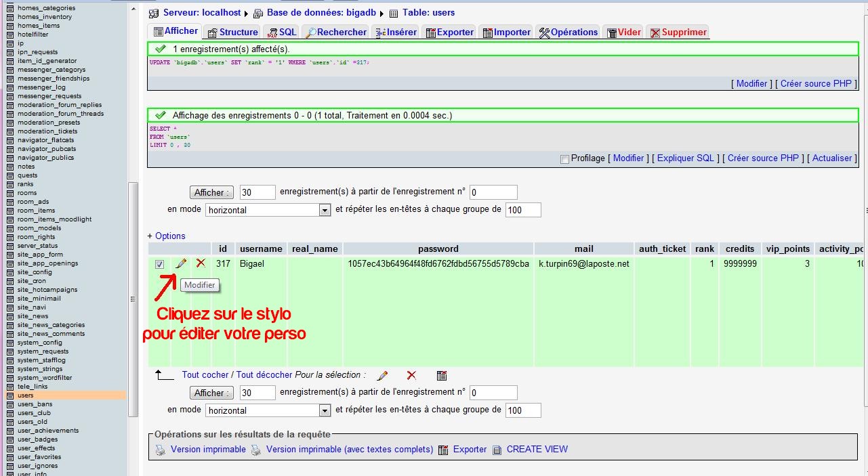Click the browse icon beside room_models in sidebar

click(x=10, y=228)
